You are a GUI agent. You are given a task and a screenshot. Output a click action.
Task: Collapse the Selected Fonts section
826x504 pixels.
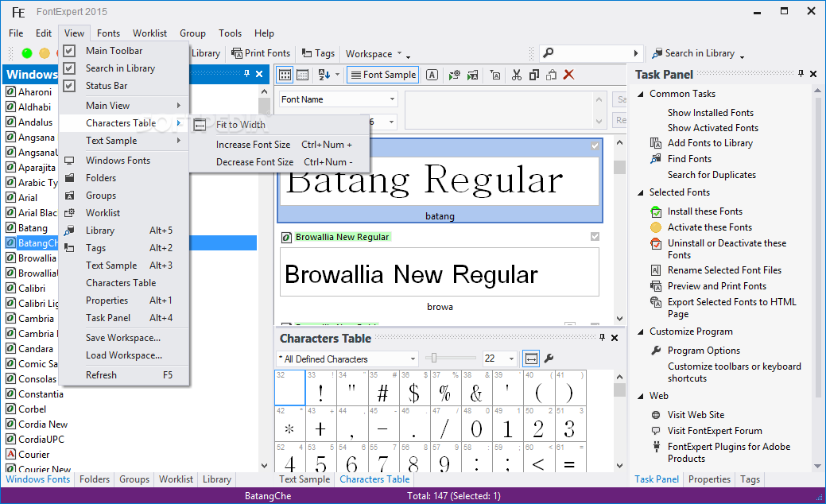[x=641, y=192]
